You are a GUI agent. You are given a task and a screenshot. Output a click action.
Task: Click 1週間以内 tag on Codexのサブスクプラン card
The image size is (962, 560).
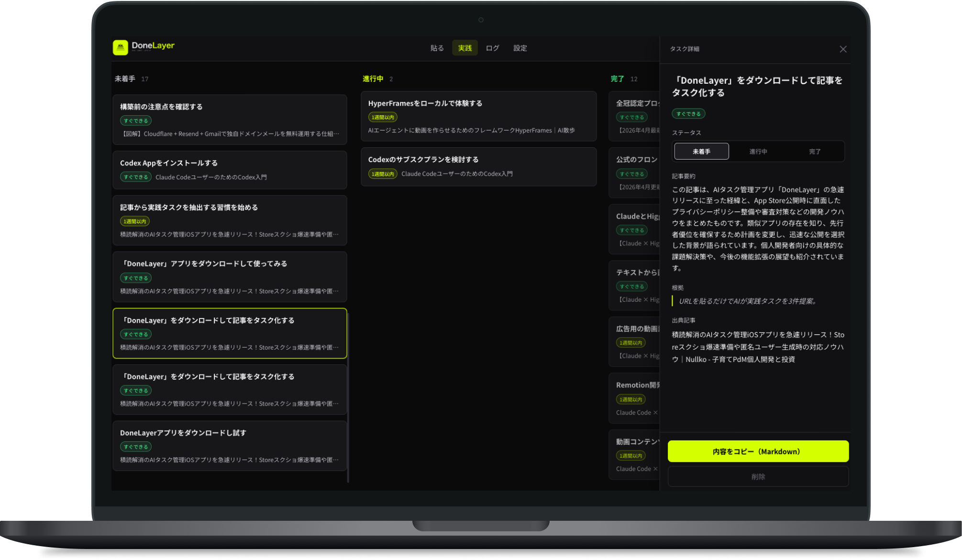coord(383,174)
